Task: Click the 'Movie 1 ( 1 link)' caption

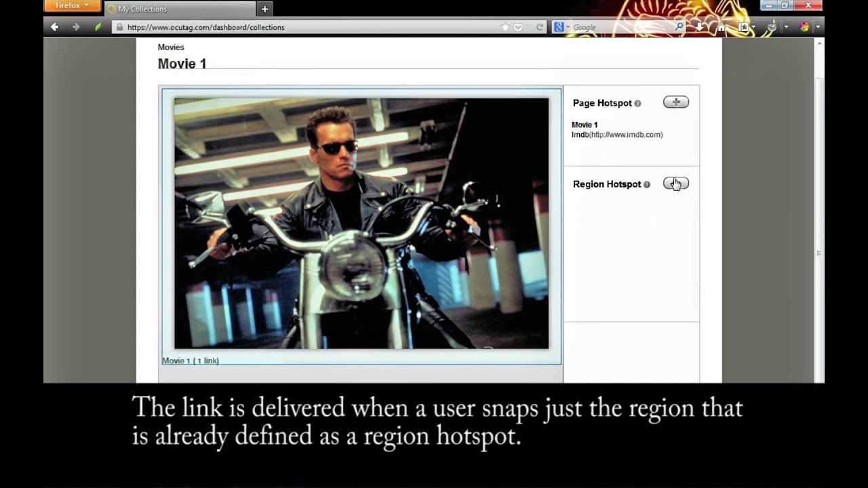Action: (191, 361)
